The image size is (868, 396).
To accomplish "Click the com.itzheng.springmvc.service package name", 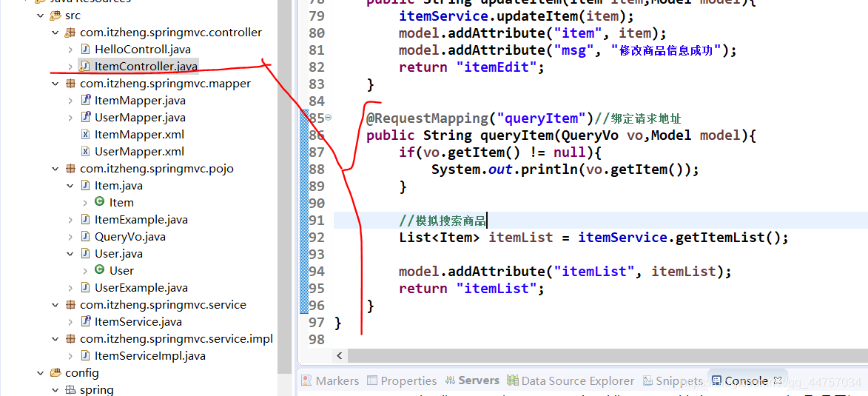I will pyautogui.click(x=164, y=305).
